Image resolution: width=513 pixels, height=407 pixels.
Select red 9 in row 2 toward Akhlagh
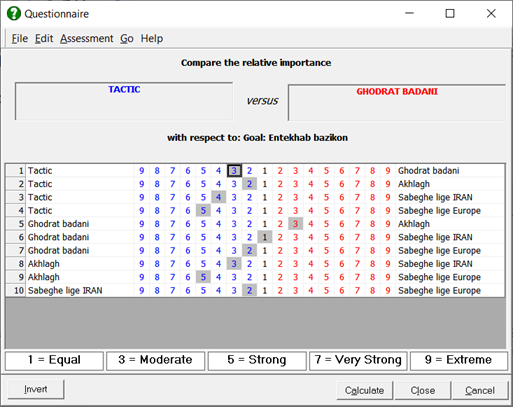[388, 184]
